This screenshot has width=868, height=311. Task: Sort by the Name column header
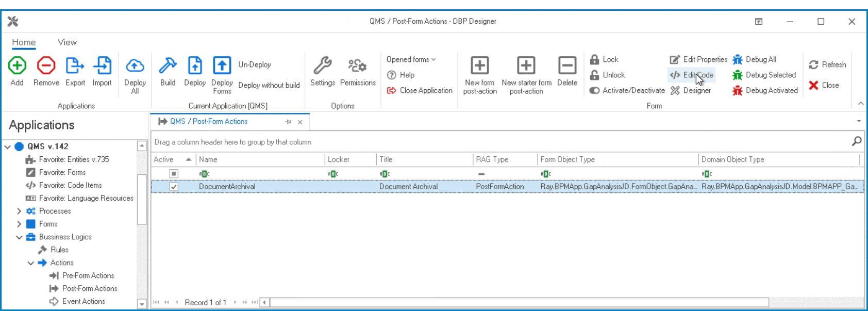[x=260, y=159]
